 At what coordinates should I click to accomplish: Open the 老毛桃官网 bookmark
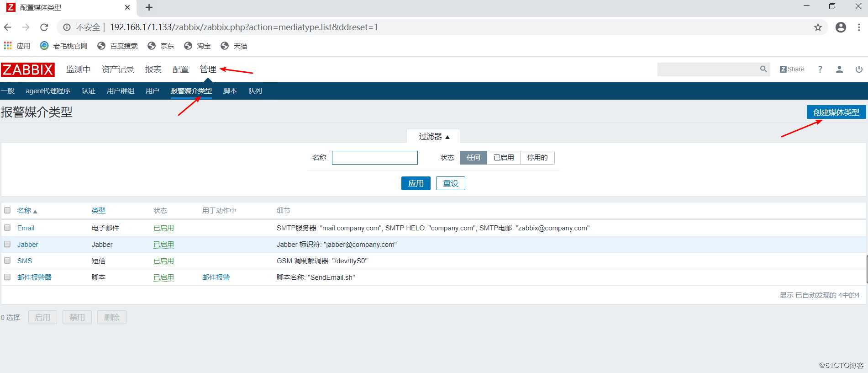pyautogui.click(x=64, y=46)
